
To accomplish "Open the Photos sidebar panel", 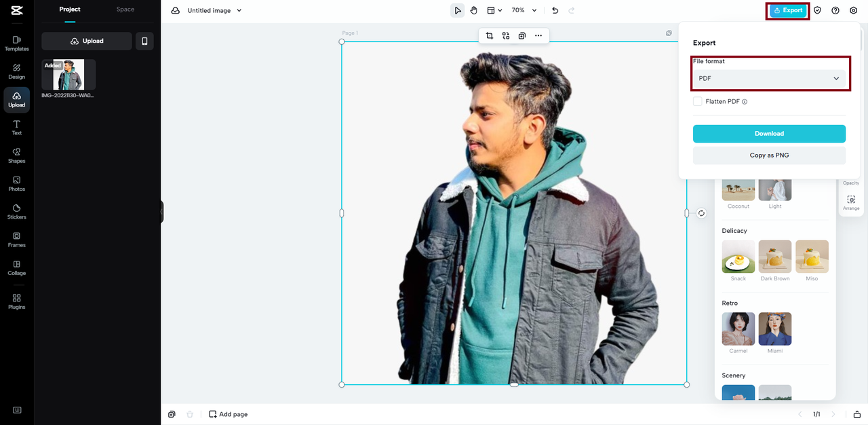I will pos(17,183).
